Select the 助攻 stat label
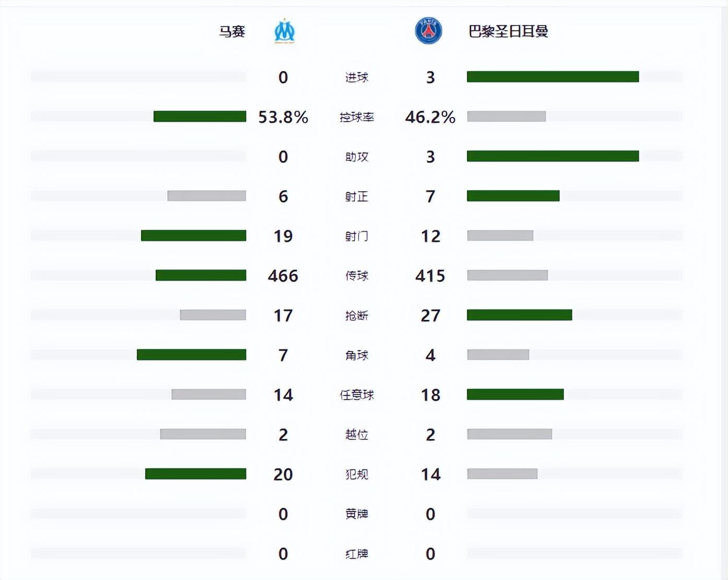Image resolution: width=728 pixels, height=580 pixels. pos(357,157)
